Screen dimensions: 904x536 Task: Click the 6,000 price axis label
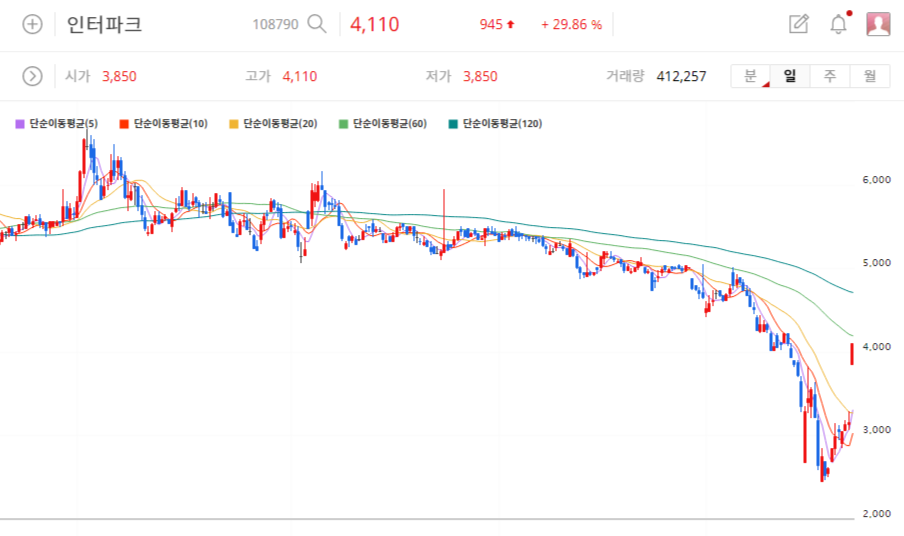[x=876, y=180]
